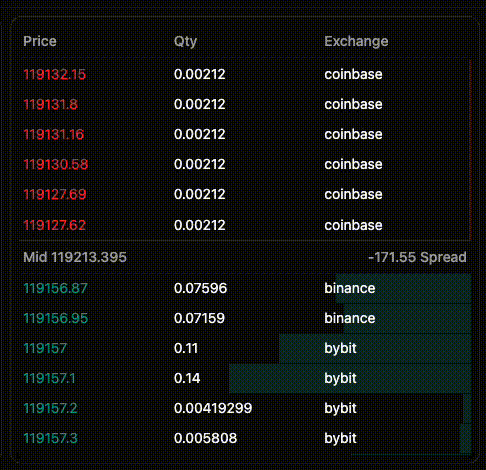
Task: Click qty 0.00212 in 119127.62 row
Action: coord(200,225)
